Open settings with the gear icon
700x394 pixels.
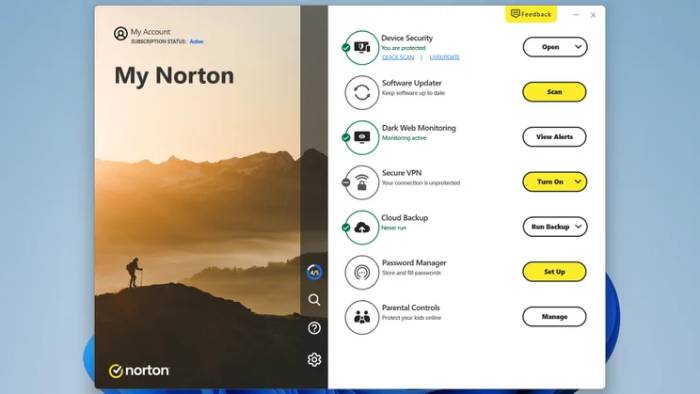click(x=314, y=360)
